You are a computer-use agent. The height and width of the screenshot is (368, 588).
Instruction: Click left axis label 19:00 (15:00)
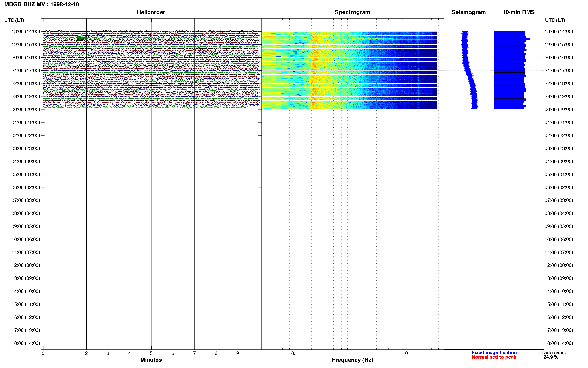click(26, 45)
